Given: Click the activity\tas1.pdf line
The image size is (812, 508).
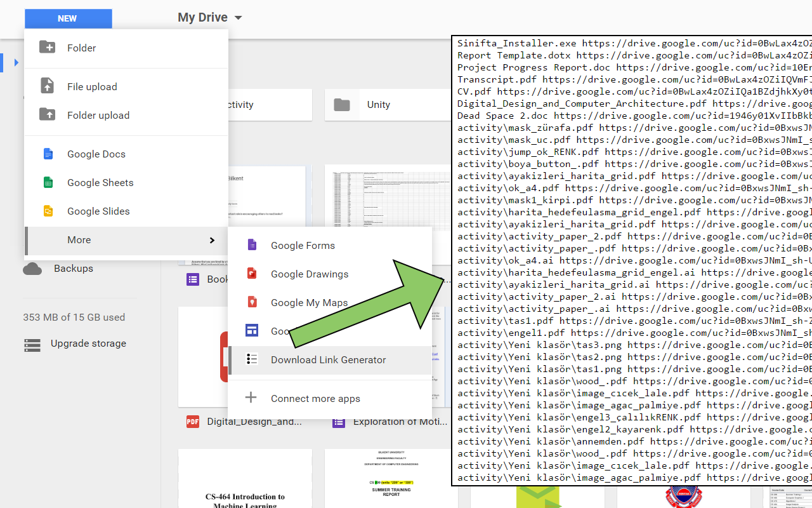Looking at the screenshot, I should (634, 321).
